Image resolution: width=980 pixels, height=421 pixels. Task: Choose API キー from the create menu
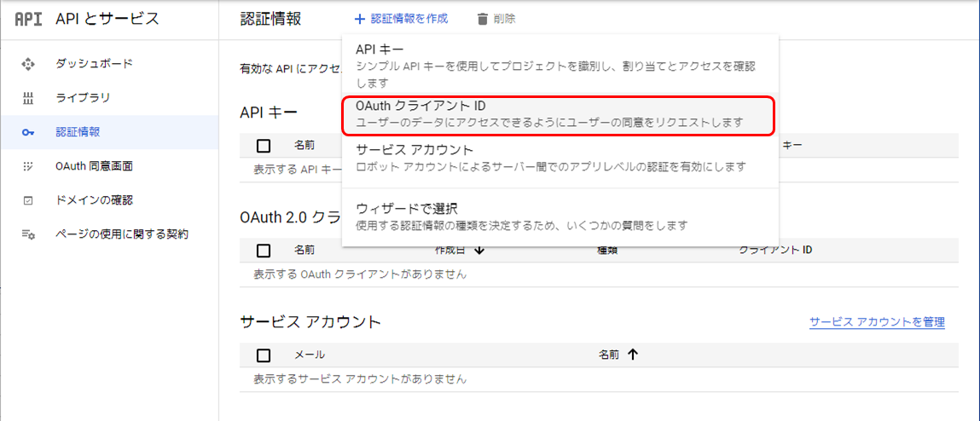(560, 65)
